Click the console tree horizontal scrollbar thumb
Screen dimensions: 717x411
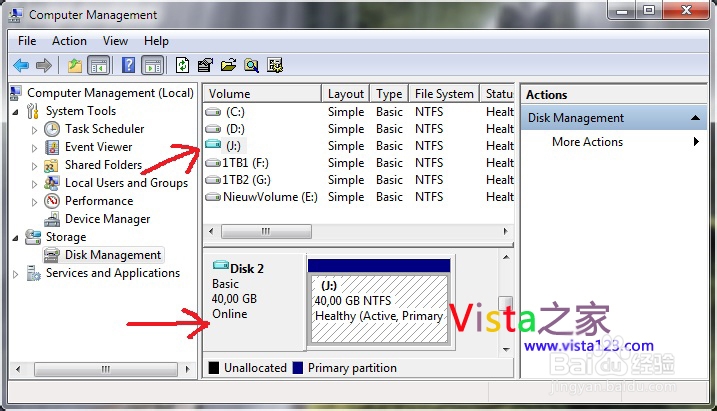click(x=106, y=369)
